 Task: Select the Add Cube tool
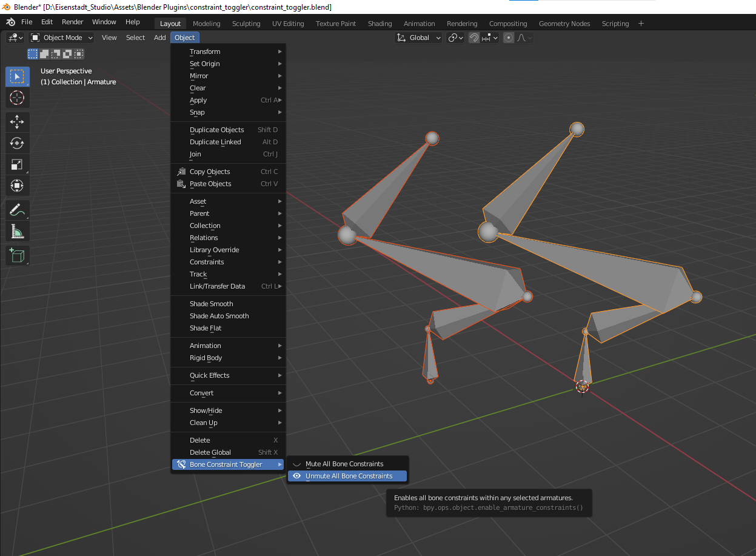[x=17, y=255]
